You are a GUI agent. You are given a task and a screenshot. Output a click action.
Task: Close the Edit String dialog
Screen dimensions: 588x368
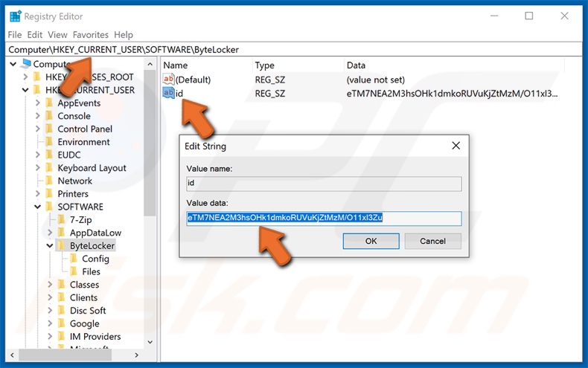click(x=456, y=146)
